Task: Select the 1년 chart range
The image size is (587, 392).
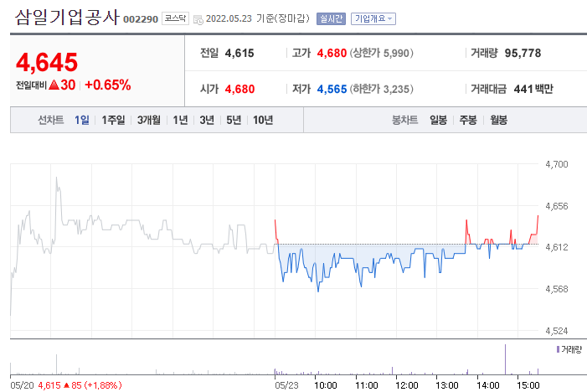Action: [180, 120]
